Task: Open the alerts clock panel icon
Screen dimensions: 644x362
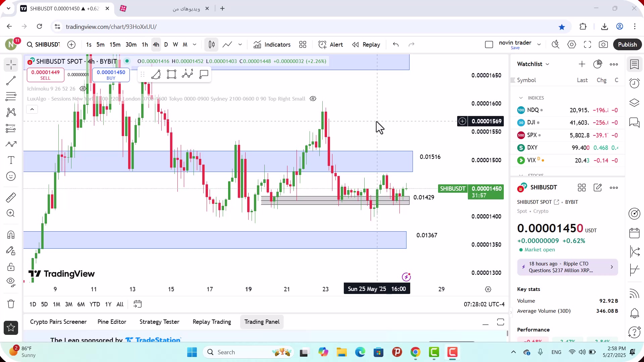Action: (635, 83)
